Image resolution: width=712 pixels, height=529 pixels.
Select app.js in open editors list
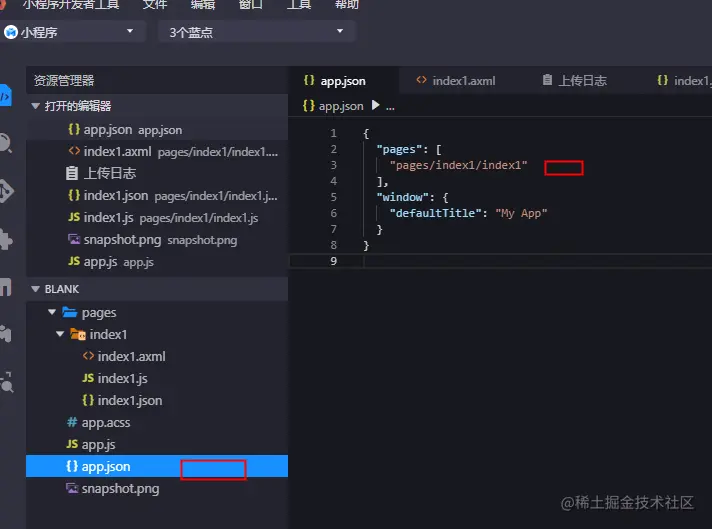[157, 262]
